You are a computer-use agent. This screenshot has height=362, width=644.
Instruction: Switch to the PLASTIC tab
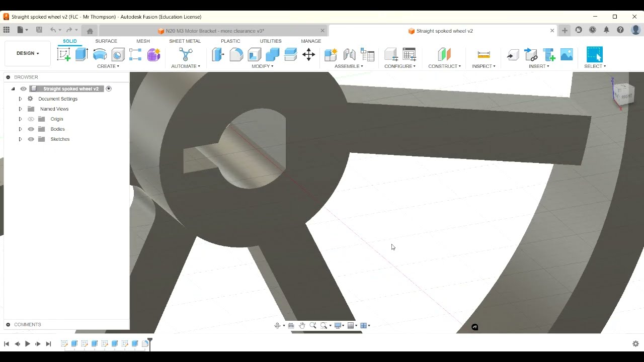(x=230, y=41)
